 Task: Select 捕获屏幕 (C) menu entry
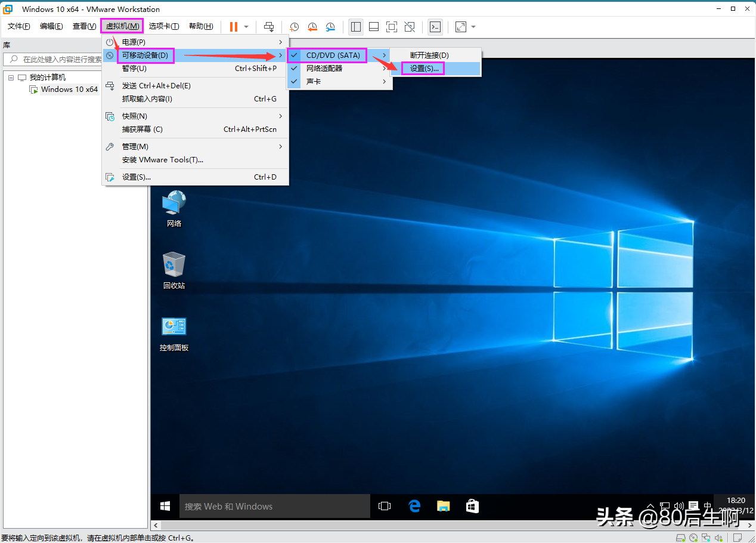click(x=196, y=129)
